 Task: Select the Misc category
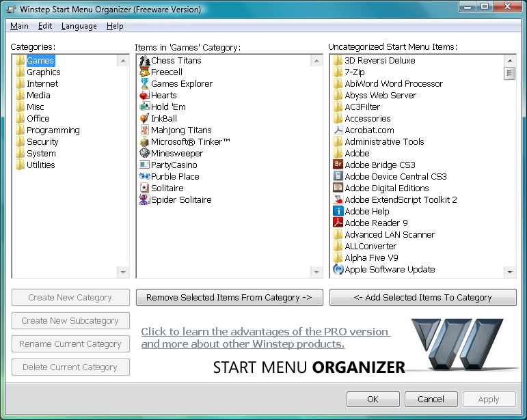[x=36, y=107]
